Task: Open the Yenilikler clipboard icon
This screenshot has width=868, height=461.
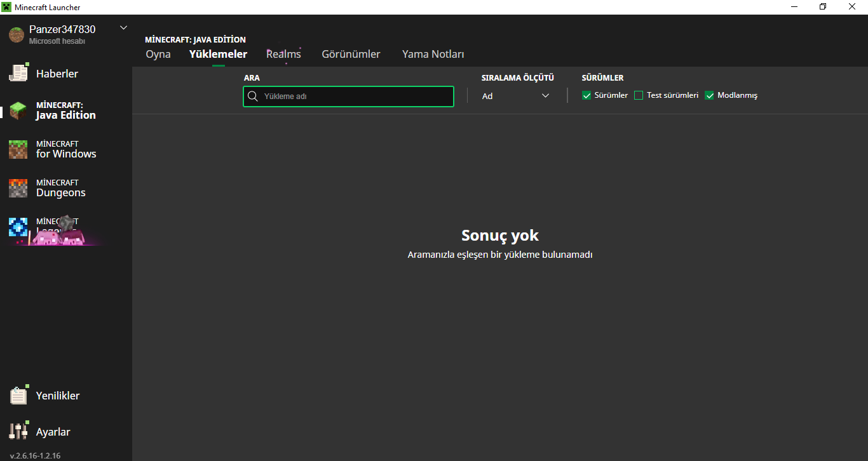Action: coord(18,395)
